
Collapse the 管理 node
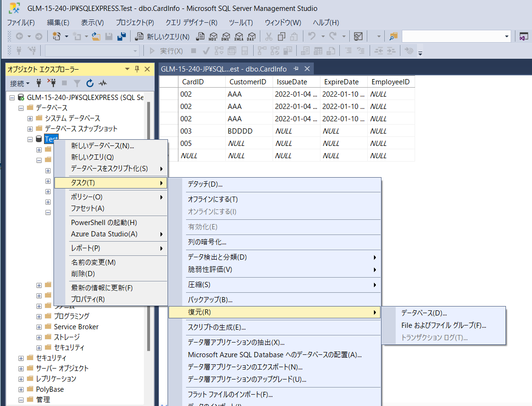click(21, 400)
